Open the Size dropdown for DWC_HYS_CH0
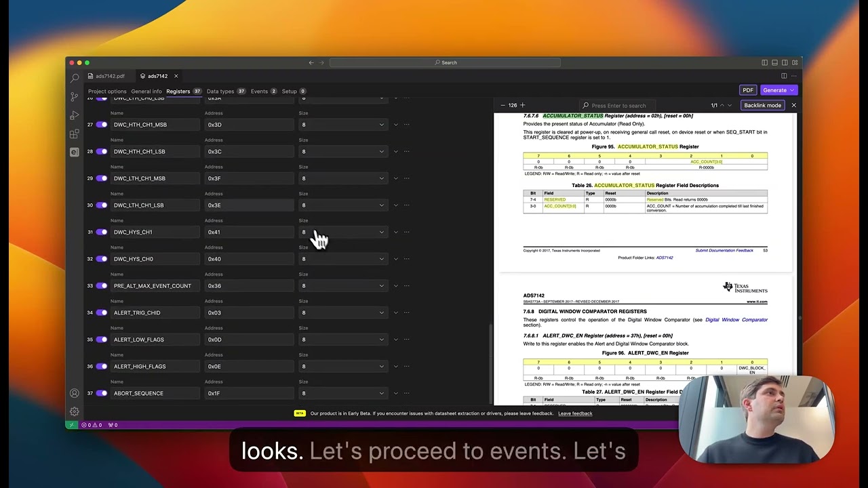Screen dimensions: 868x488 (x=342, y=259)
